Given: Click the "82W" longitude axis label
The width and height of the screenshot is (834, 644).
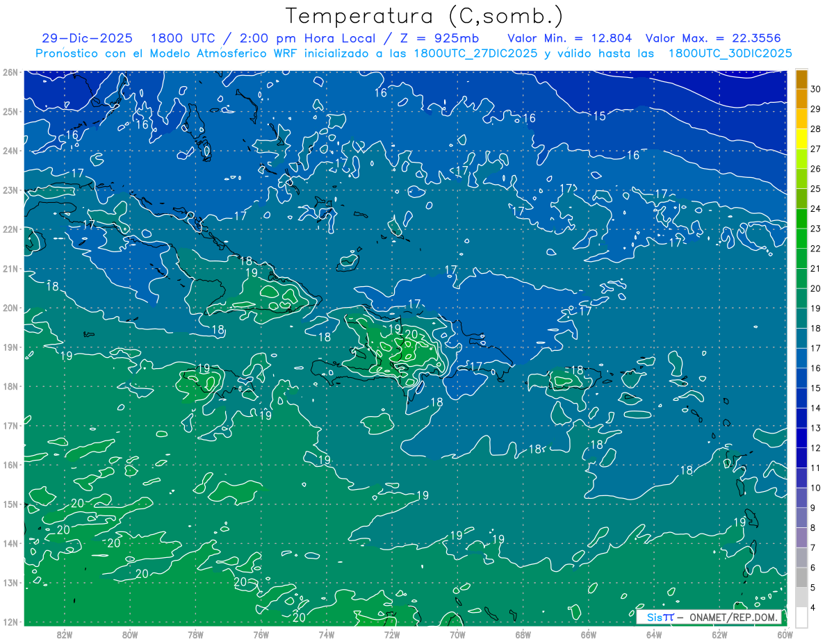Looking at the screenshot, I should pos(64,634).
